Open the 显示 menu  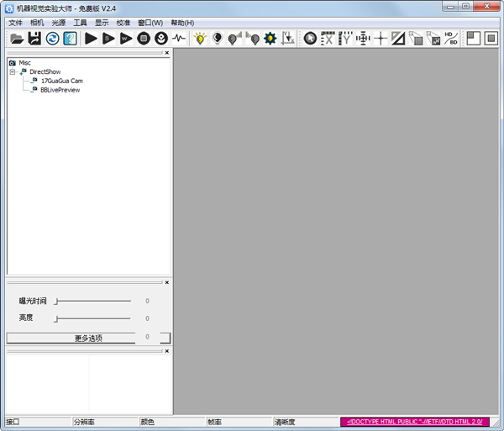point(102,23)
